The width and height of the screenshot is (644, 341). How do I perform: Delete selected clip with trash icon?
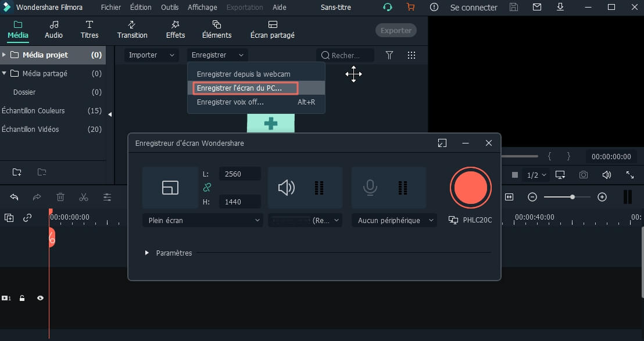[x=60, y=198]
